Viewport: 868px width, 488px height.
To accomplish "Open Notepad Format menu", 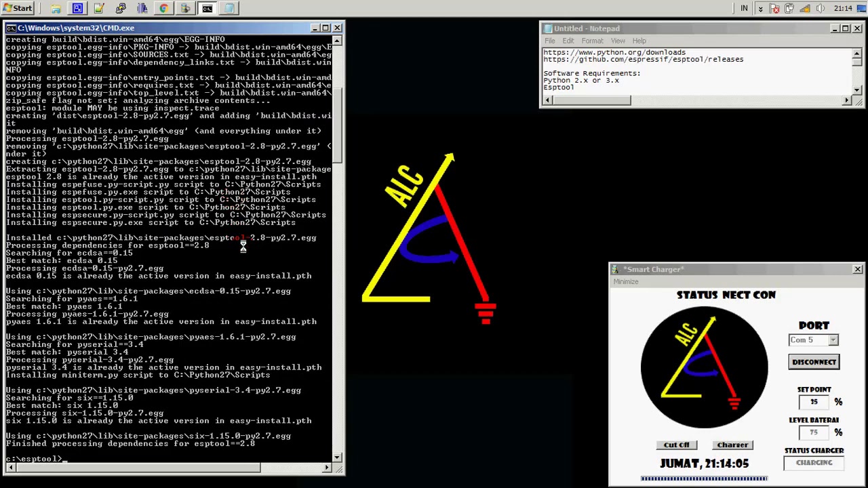I will coord(592,41).
